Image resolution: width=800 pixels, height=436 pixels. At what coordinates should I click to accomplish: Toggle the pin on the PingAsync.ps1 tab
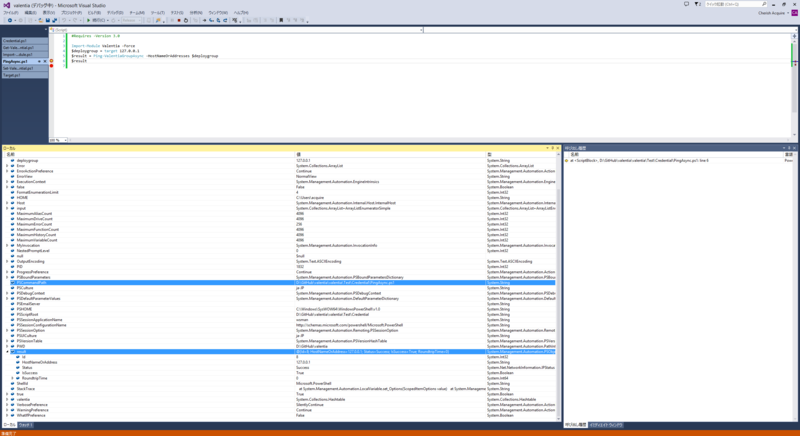point(39,61)
